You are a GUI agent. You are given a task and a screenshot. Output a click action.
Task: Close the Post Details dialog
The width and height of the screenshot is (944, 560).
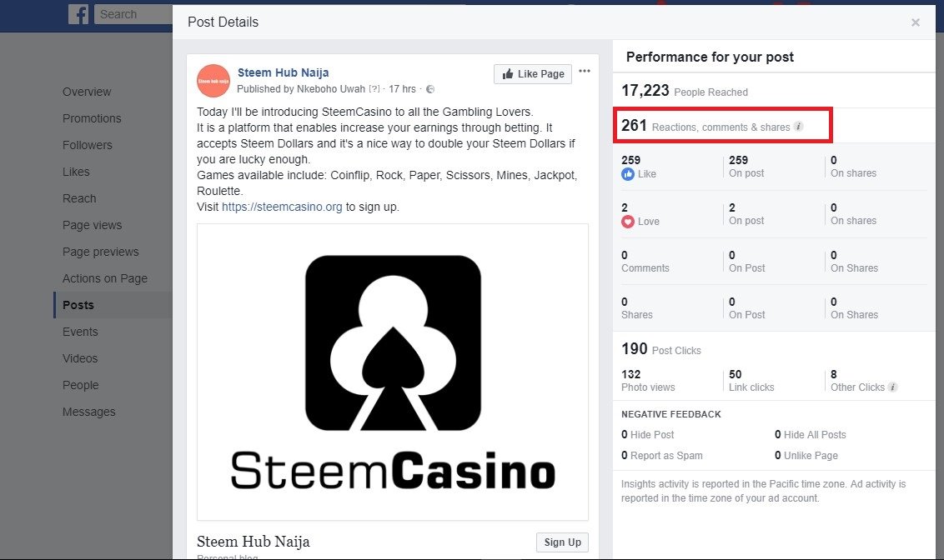(x=915, y=22)
